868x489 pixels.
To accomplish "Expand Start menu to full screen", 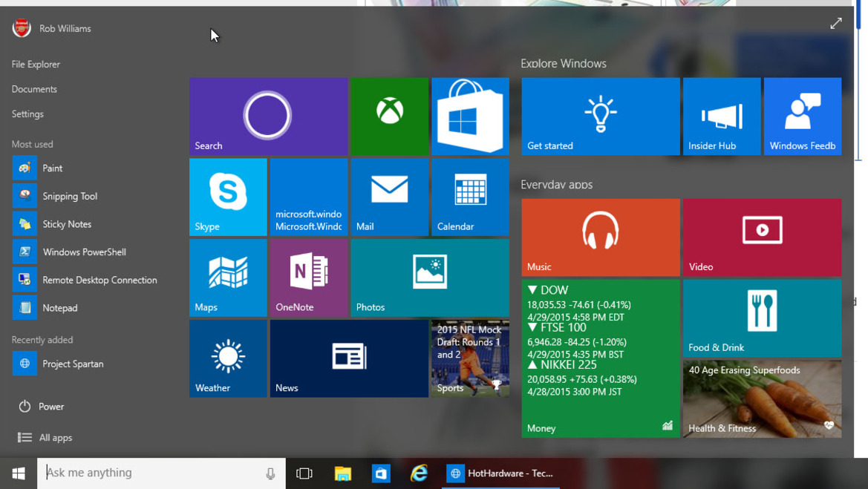I will [x=836, y=23].
